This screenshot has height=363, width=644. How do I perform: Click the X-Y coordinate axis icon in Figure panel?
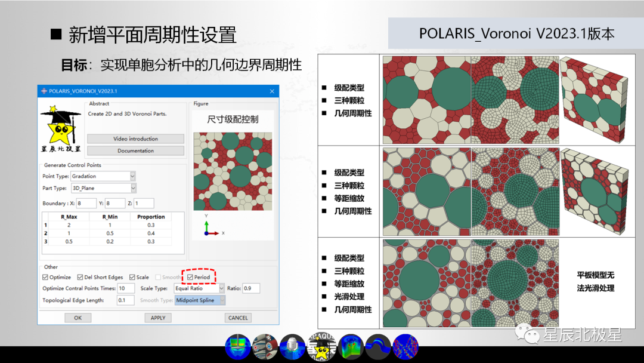click(209, 229)
